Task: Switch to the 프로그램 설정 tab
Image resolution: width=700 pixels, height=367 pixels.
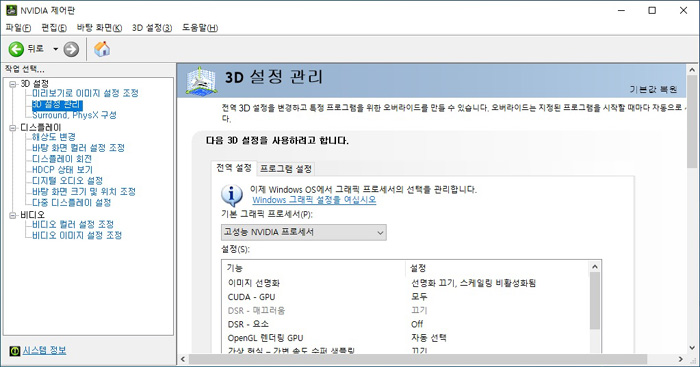Action: 286,169
